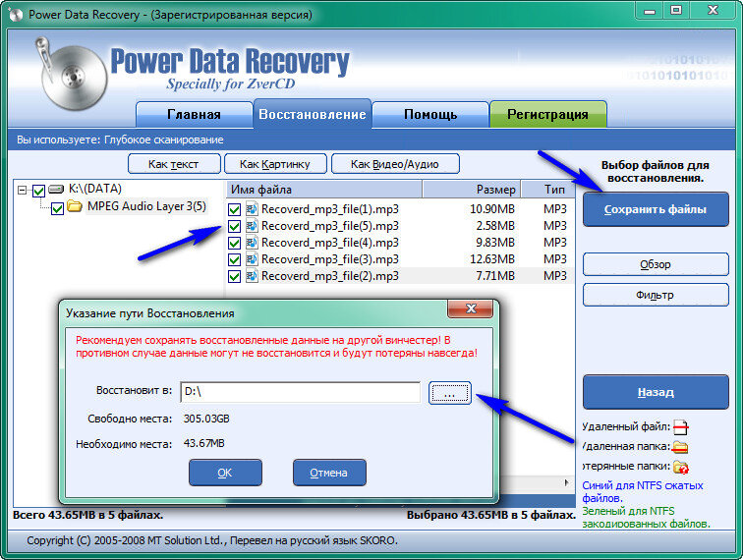Image resolution: width=743 pixels, height=560 pixels.
Task: Uncheck Recoverd_mp3_file(2).mp3 checkbox
Action: [234, 276]
